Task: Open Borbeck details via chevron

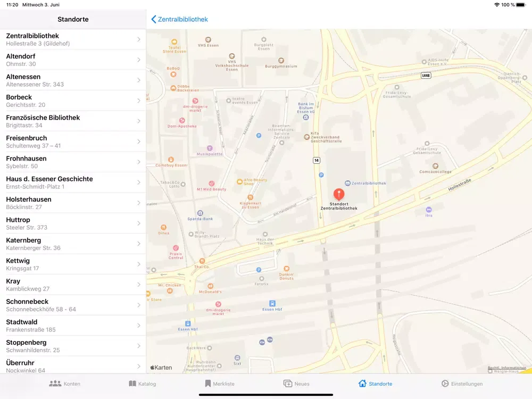Action: pos(139,101)
